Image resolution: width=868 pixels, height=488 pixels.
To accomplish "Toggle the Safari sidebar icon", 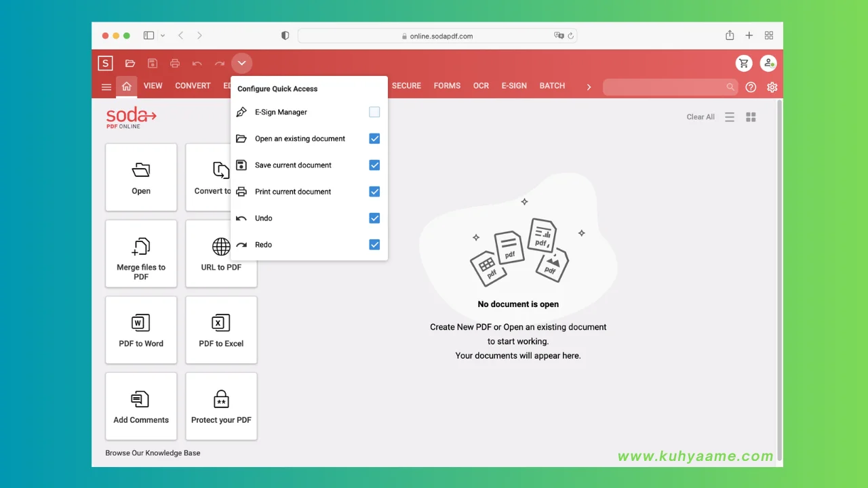I will coord(149,35).
